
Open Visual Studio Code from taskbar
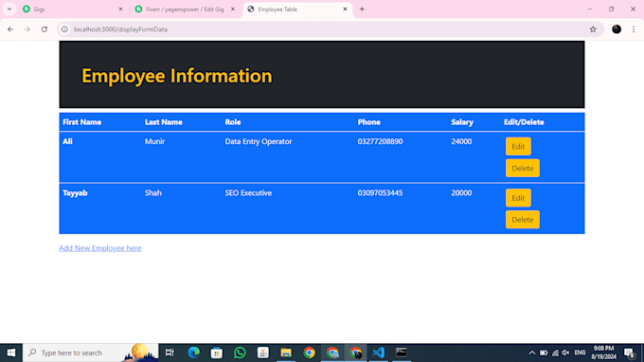coord(378,353)
